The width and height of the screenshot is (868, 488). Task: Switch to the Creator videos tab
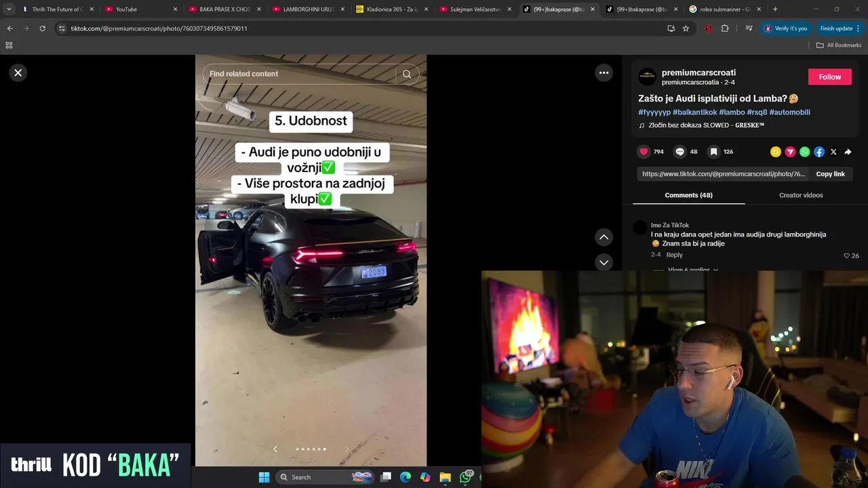(801, 195)
